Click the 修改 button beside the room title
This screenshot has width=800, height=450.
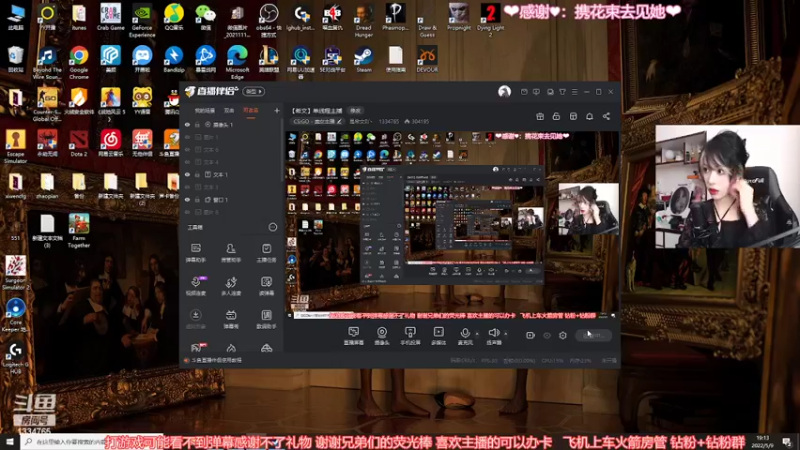tap(355, 110)
